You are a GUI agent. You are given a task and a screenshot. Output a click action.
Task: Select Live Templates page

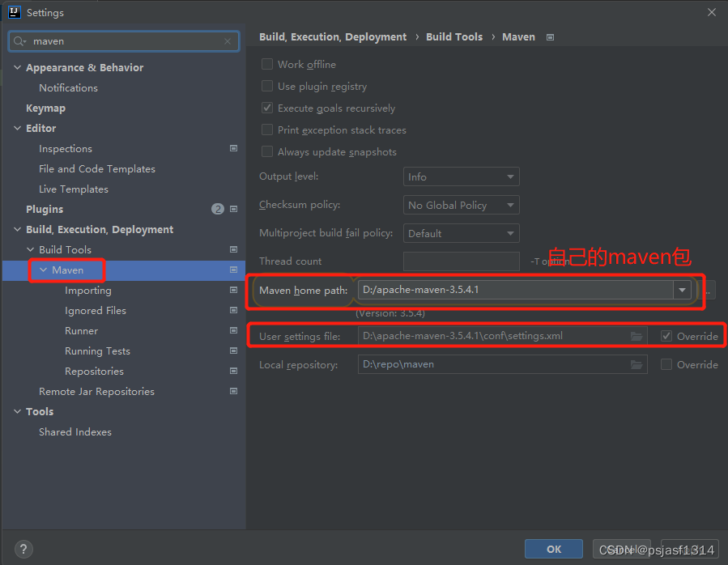pos(74,189)
